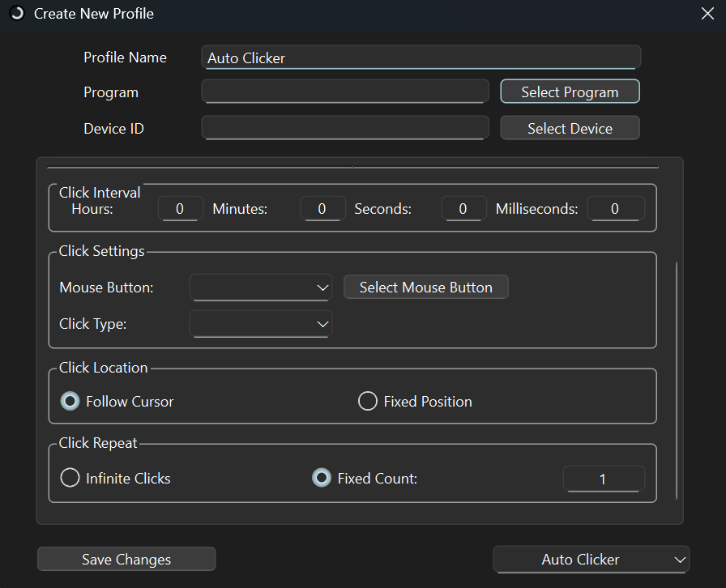Save Changes to the profile
The height and width of the screenshot is (588, 726).
pyautogui.click(x=126, y=560)
